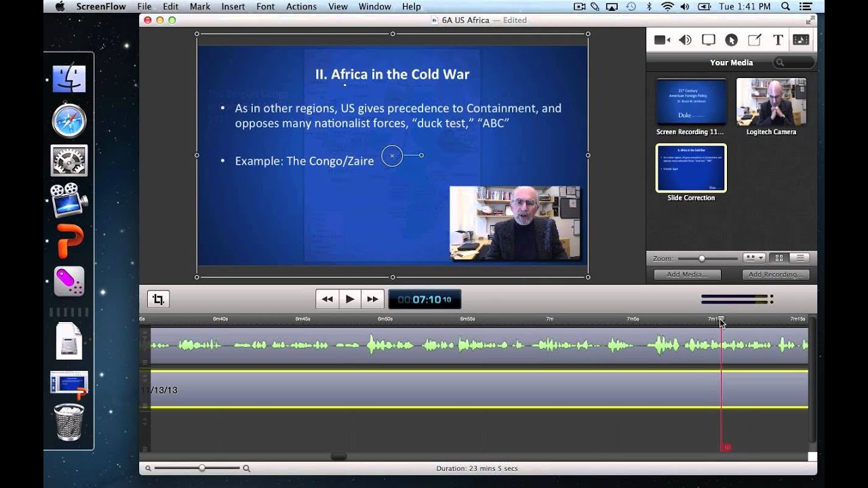This screenshot has height=488, width=868.
Task: Open the Text properties tab
Action: coord(778,40)
